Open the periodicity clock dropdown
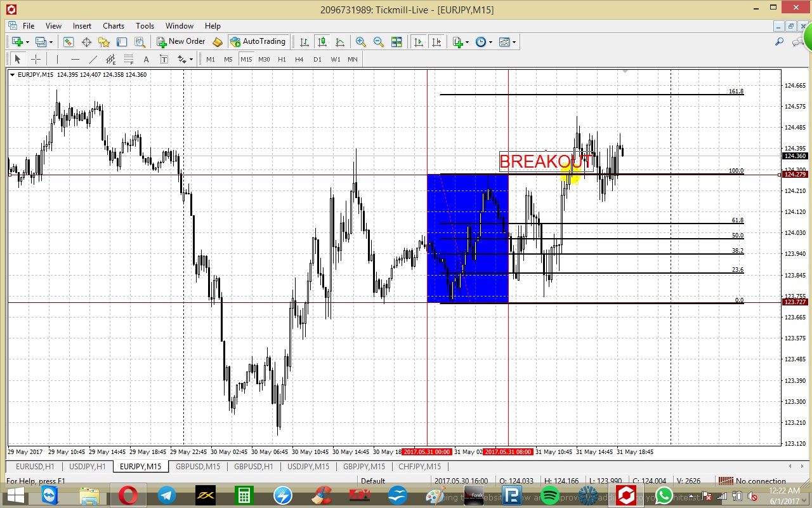 (x=484, y=42)
